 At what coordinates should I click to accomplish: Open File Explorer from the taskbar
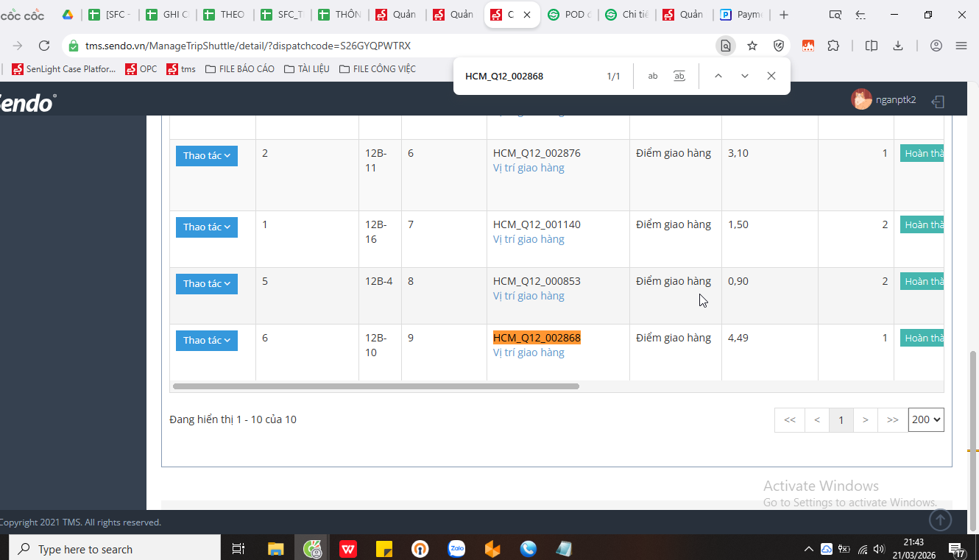pos(276,549)
